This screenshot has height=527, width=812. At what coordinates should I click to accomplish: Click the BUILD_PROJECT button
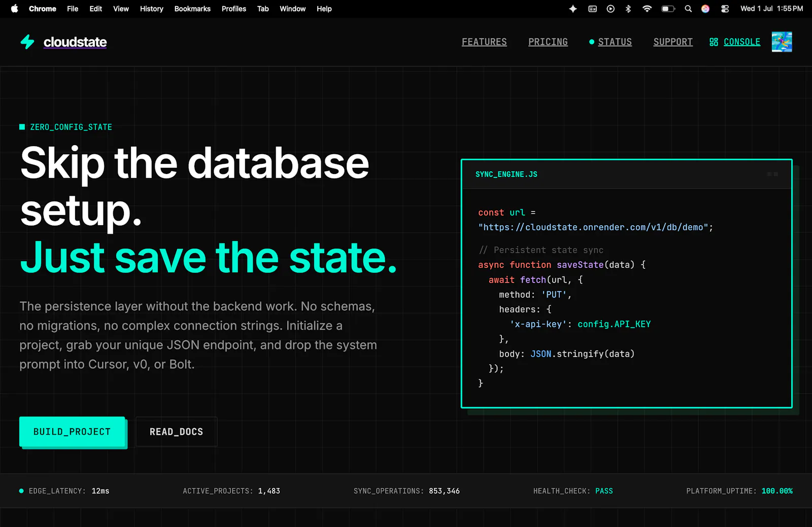coord(72,432)
